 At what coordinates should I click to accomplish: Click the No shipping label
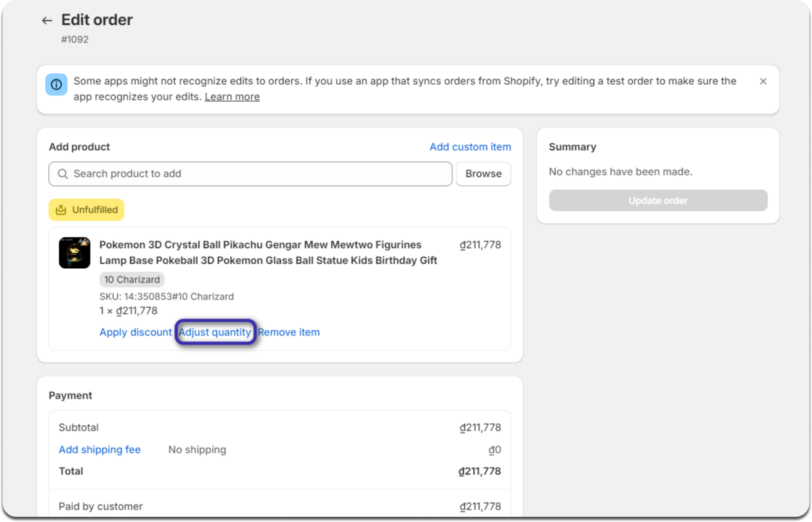pyautogui.click(x=197, y=450)
